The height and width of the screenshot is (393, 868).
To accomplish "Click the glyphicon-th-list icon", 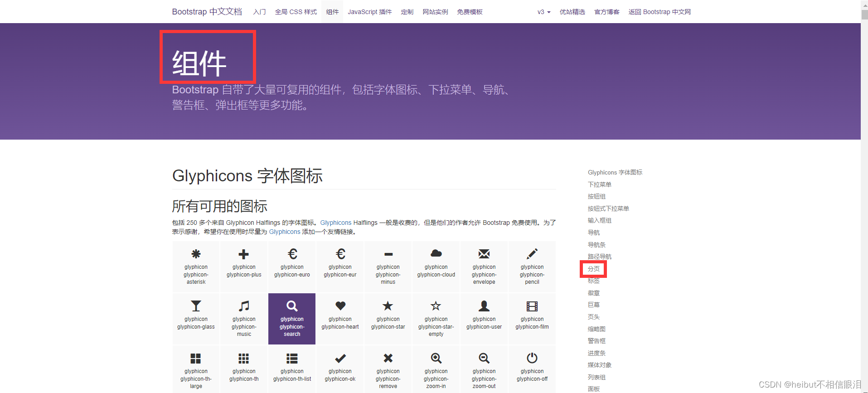I will [292, 359].
